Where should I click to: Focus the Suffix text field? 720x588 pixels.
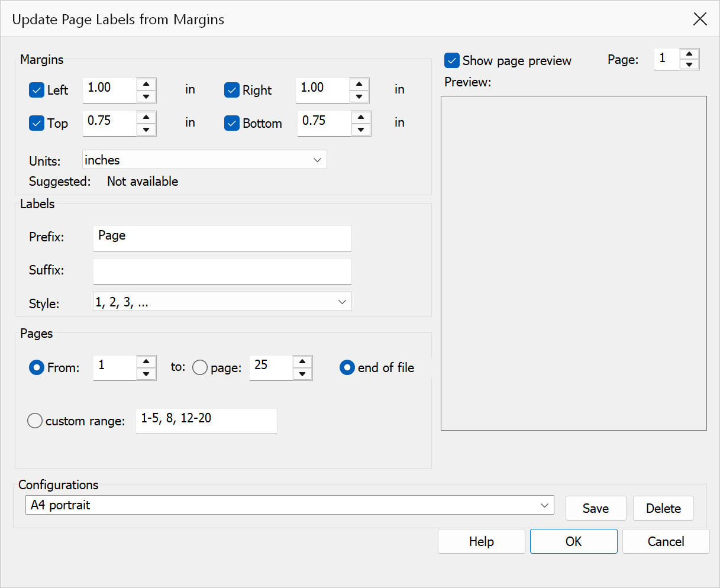pos(222,271)
